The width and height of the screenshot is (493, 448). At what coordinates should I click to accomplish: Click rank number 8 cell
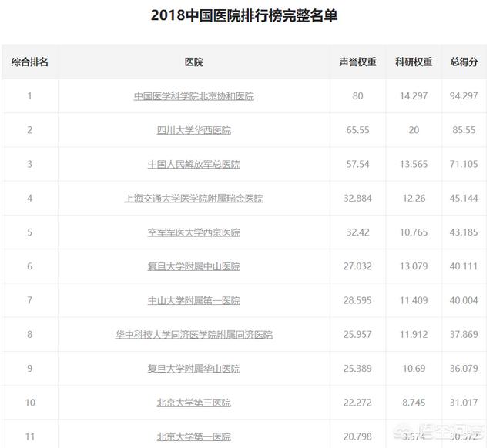pos(30,335)
